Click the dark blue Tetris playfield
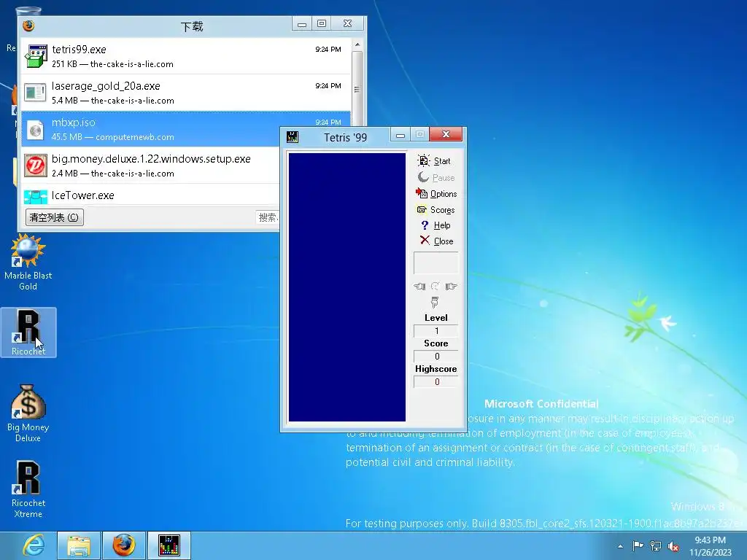Viewport: 747px width, 560px height. coord(347,287)
